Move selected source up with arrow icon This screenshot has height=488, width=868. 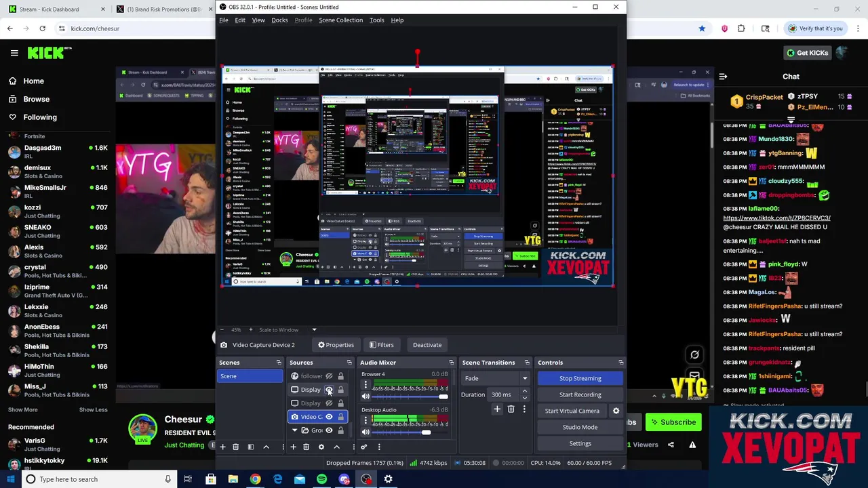(336, 447)
